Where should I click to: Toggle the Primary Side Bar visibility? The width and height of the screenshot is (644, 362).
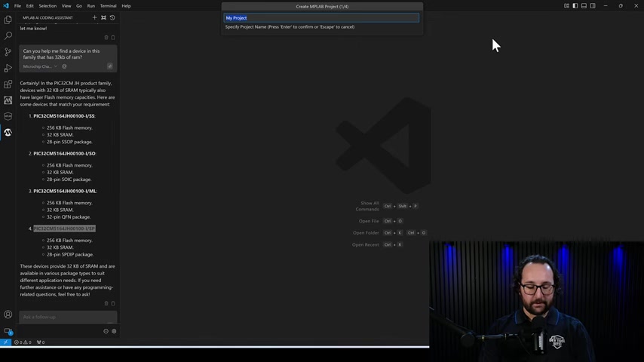tap(575, 6)
